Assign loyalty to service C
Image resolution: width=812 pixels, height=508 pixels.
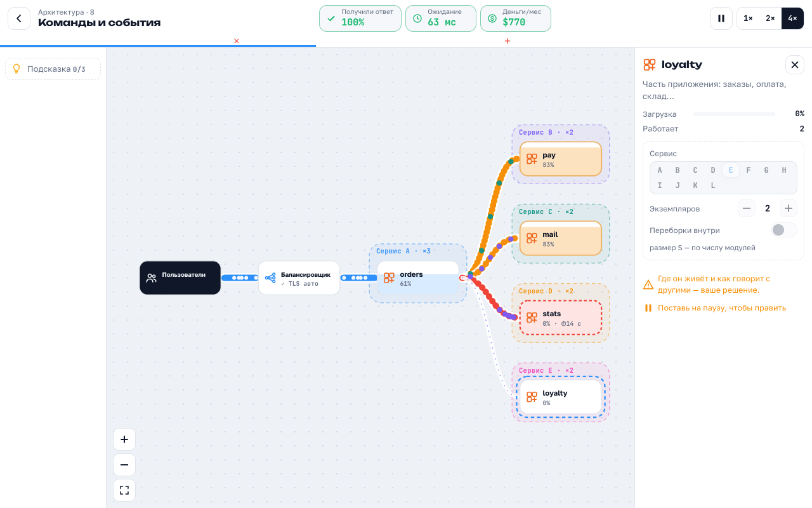pyautogui.click(x=695, y=170)
